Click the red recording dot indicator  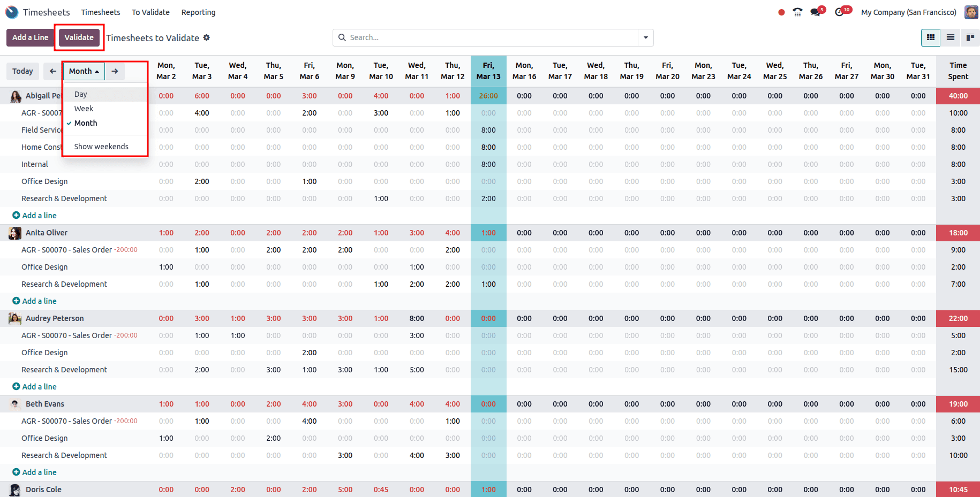point(781,11)
